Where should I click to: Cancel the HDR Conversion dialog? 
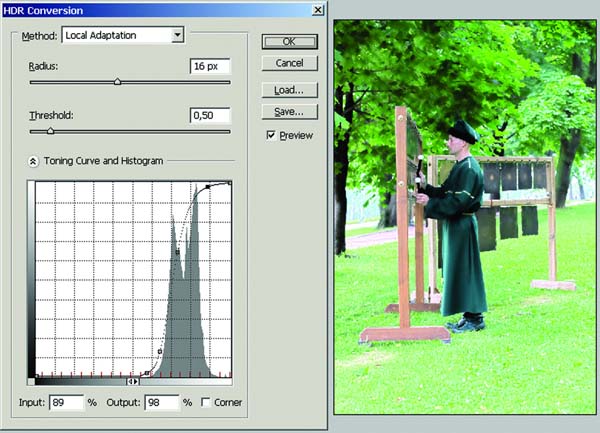click(x=289, y=63)
